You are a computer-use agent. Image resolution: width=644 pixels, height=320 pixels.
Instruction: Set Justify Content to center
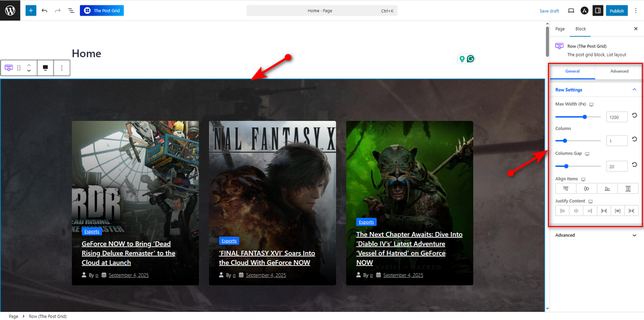click(x=576, y=211)
